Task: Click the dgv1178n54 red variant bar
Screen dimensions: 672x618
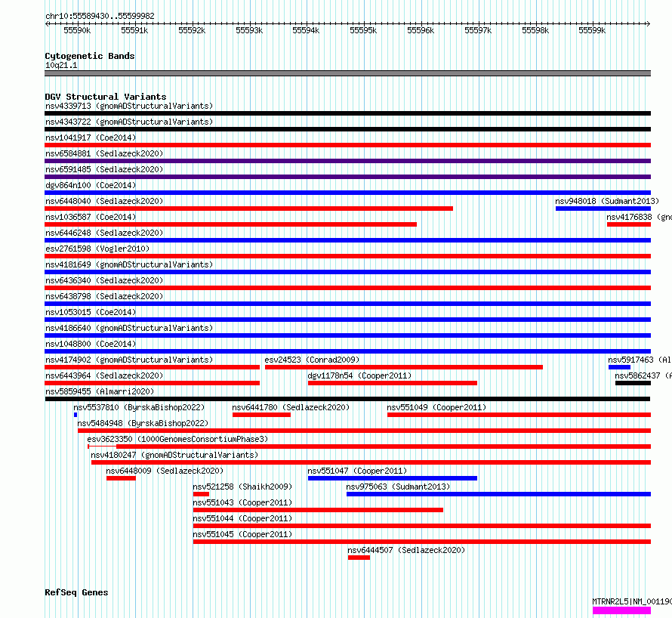Action: pos(392,383)
